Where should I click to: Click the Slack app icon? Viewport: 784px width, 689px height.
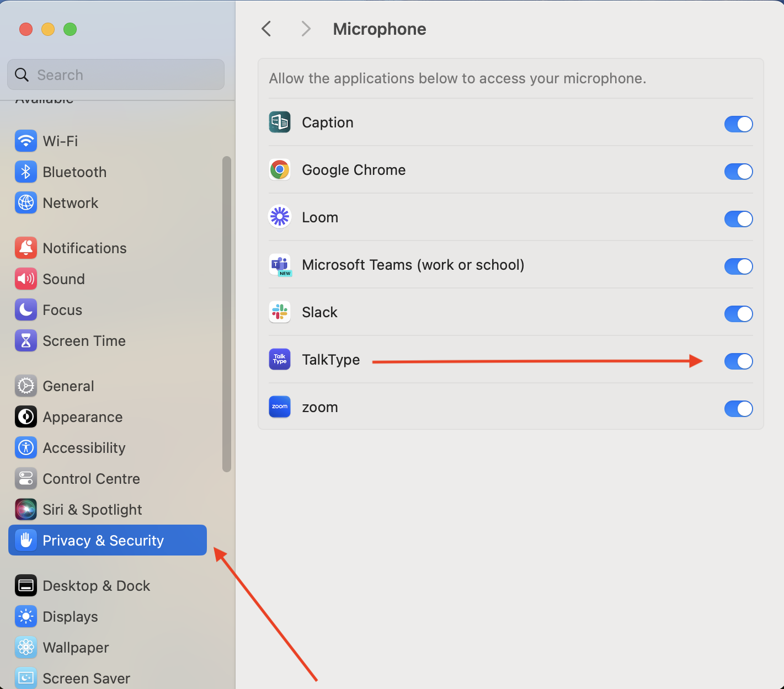[280, 312]
